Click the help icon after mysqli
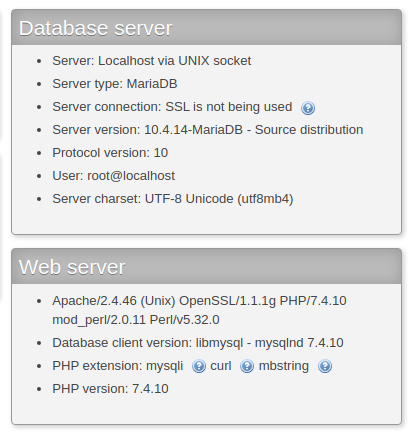 pyautogui.click(x=199, y=367)
